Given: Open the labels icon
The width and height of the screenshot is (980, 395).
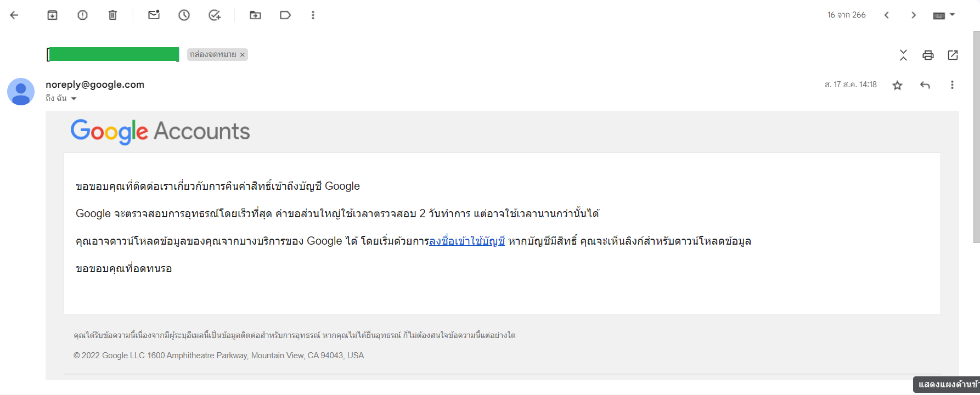Looking at the screenshot, I should pyautogui.click(x=285, y=15).
